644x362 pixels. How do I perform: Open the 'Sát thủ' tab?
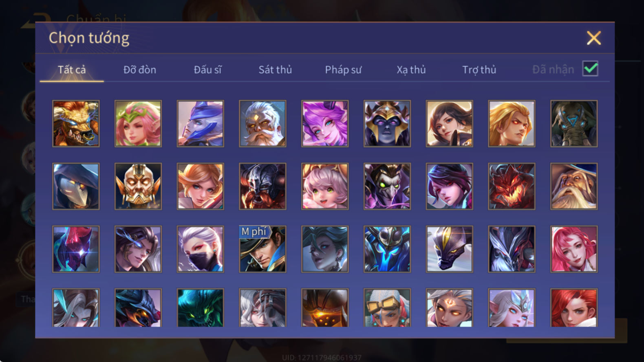pyautogui.click(x=275, y=70)
